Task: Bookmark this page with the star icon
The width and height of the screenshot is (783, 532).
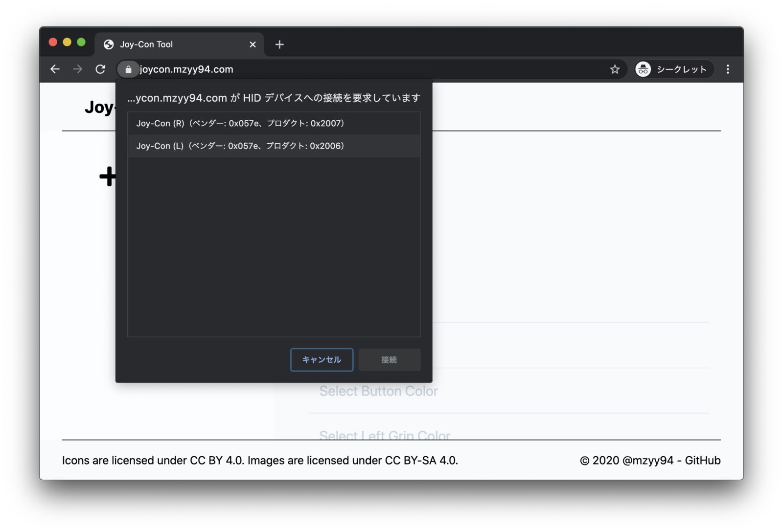Action: (x=615, y=69)
